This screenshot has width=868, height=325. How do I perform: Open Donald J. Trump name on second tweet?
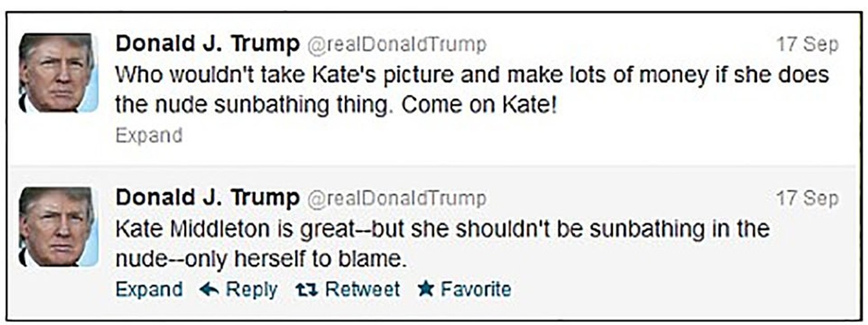[x=207, y=198]
